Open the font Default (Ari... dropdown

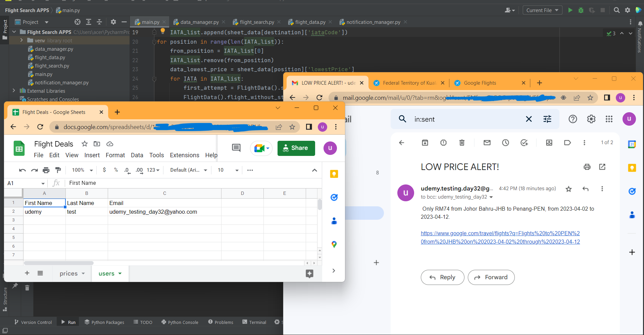coord(189,170)
